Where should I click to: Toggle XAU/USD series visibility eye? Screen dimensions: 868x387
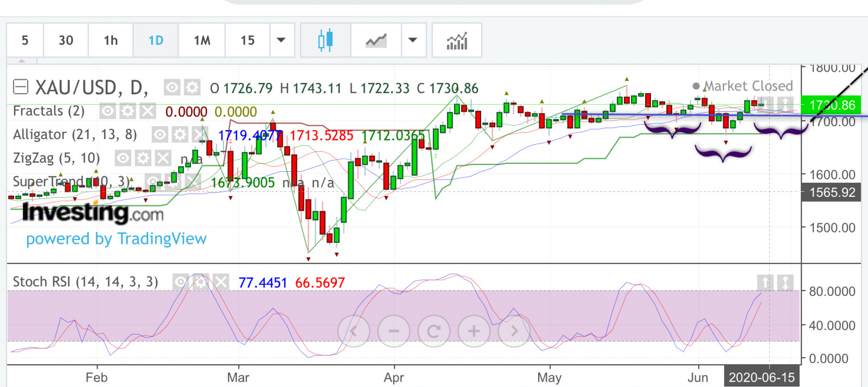(172, 87)
